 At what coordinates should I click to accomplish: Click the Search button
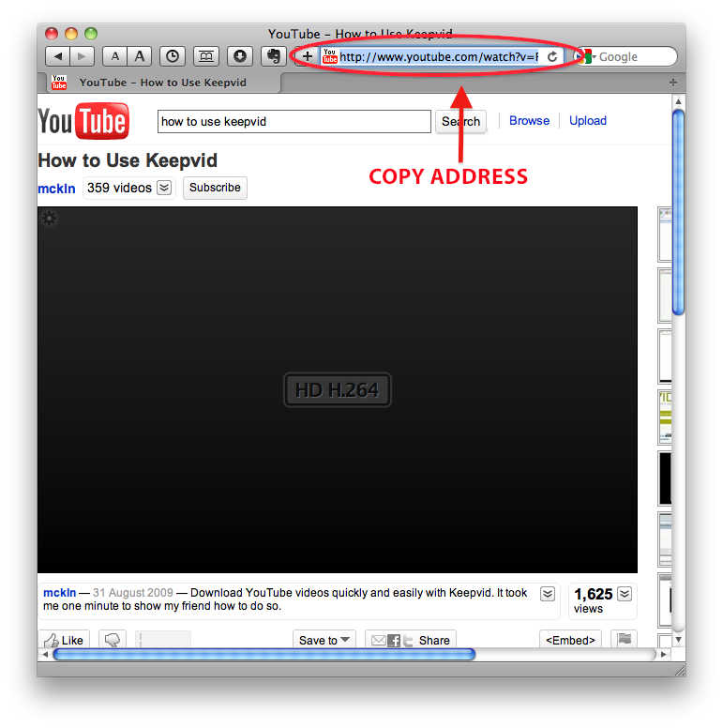click(x=460, y=122)
